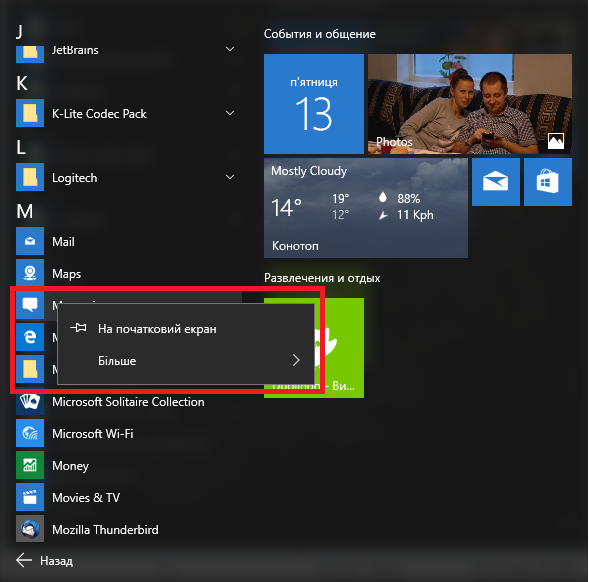The width and height of the screenshot is (589, 582).
Task: Open the JetBrains folder icon
Action: (30, 54)
